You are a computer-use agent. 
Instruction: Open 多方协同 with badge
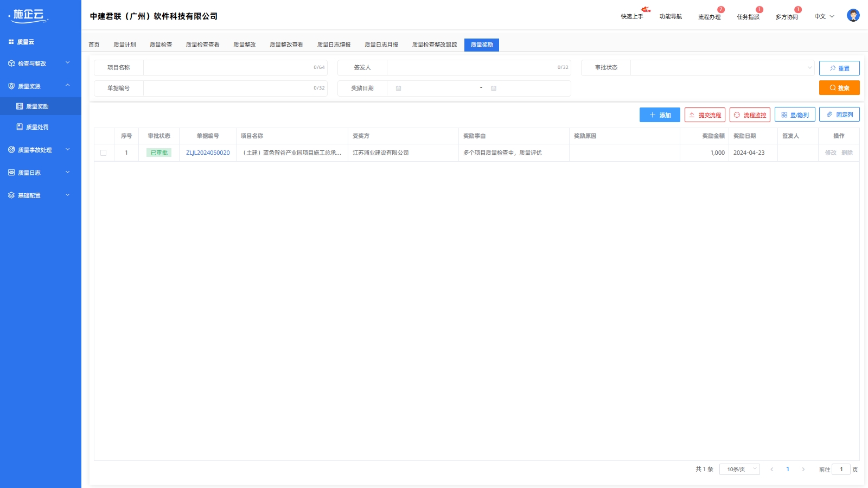[x=786, y=17]
